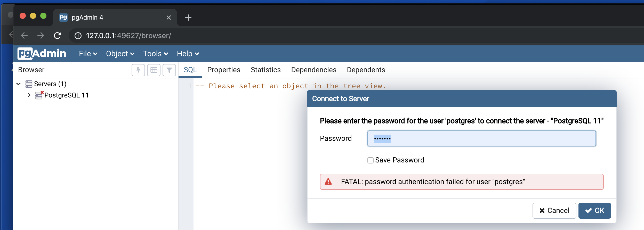Collapse the Servers tree node
The width and height of the screenshot is (644, 230).
tap(18, 84)
